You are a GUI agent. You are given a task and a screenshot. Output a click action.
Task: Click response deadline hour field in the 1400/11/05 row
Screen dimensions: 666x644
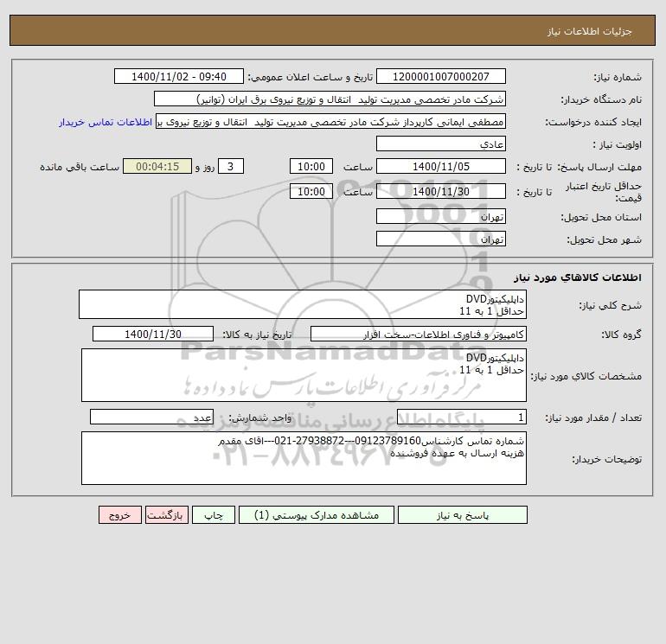[311, 167]
